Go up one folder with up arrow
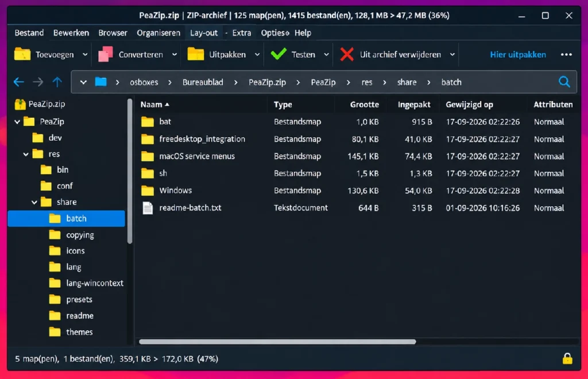588x379 pixels. (57, 82)
